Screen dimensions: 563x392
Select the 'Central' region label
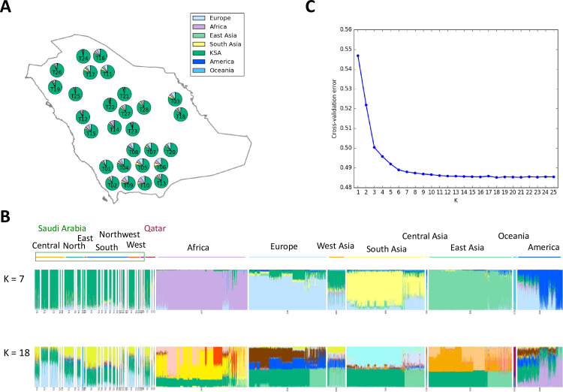point(46,246)
